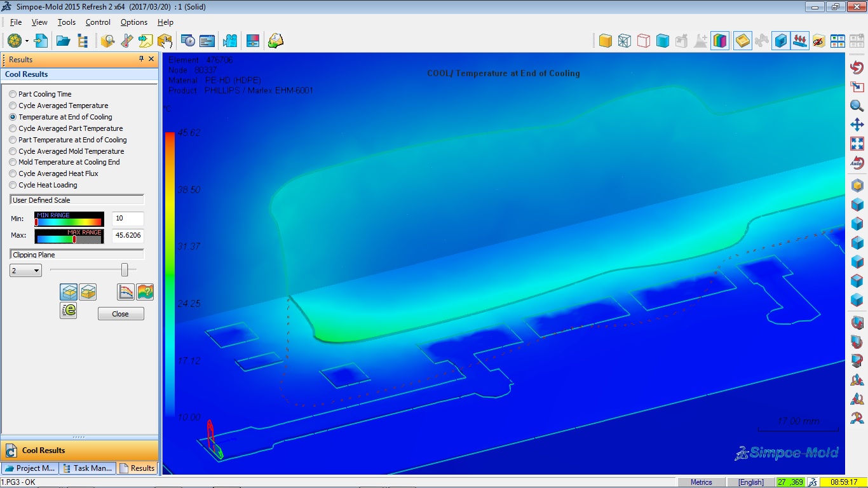Open the Control menu
Image resolution: width=868 pixels, height=488 pixels.
(98, 22)
